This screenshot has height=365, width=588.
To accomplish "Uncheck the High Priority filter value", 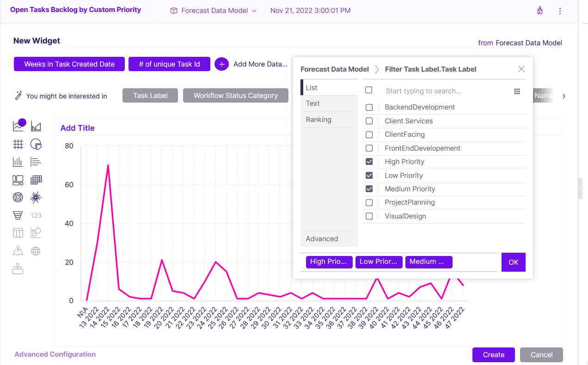I will pyautogui.click(x=369, y=162).
